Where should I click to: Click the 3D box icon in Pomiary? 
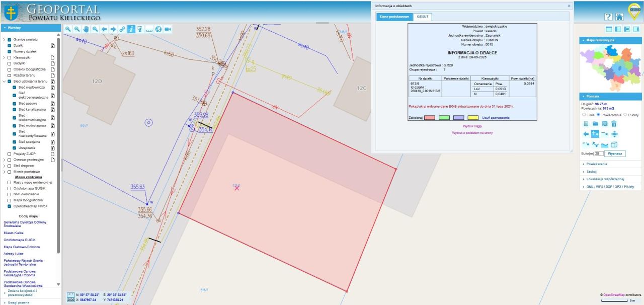click(x=614, y=145)
